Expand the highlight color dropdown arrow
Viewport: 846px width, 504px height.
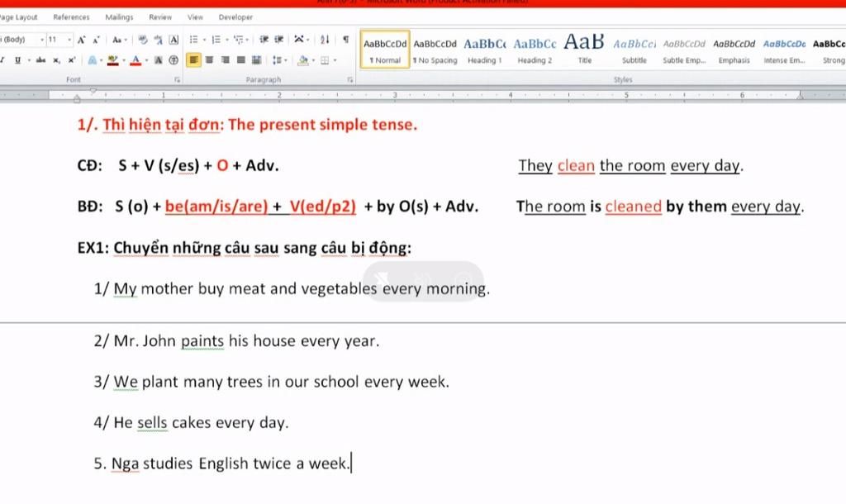coord(124,60)
